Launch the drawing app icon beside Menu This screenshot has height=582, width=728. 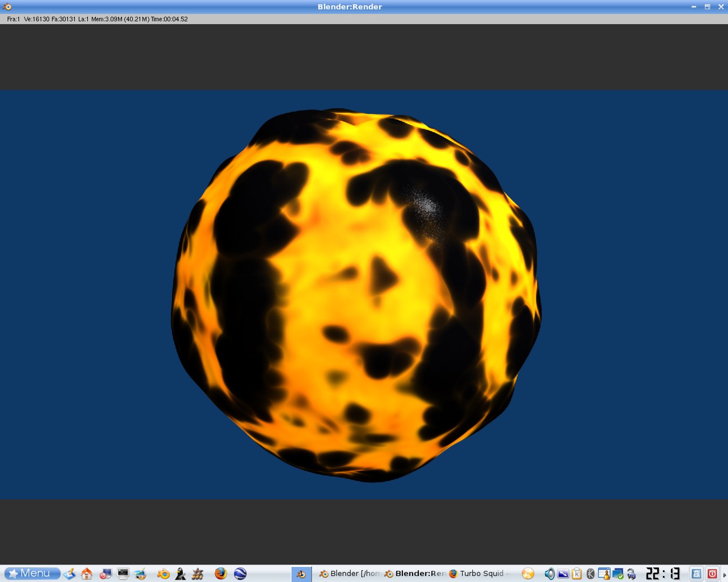pyautogui.click(x=70, y=574)
